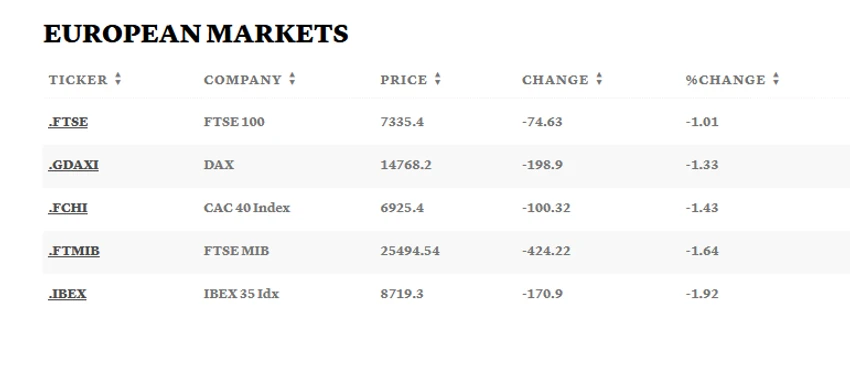Sort table by the Company sort arrows
This screenshot has width=850, height=366.
coord(292,79)
